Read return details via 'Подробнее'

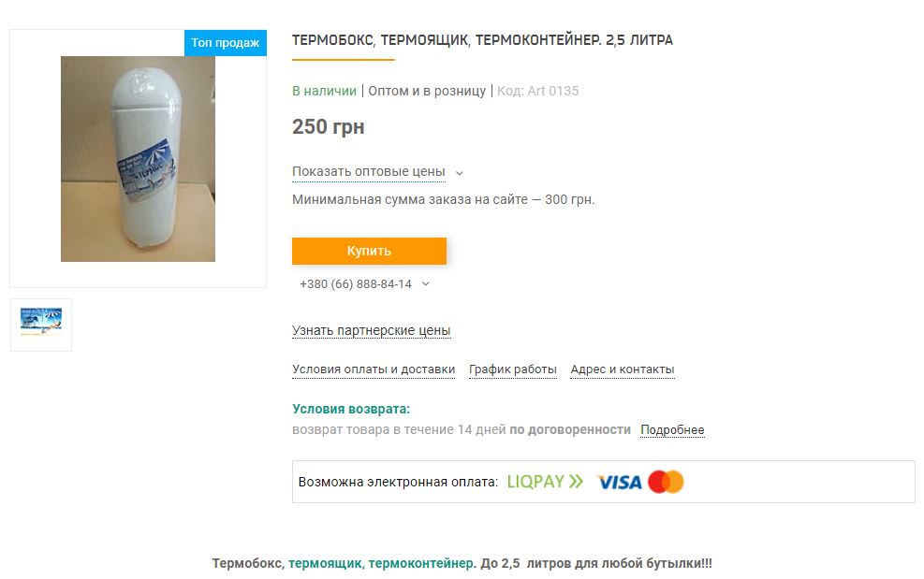pos(672,430)
